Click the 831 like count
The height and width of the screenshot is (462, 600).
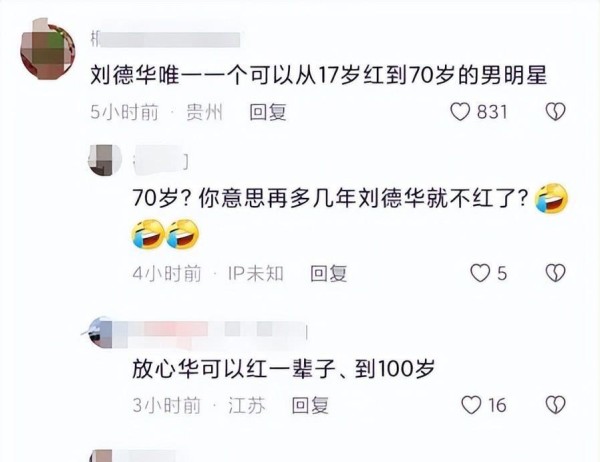(x=492, y=112)
